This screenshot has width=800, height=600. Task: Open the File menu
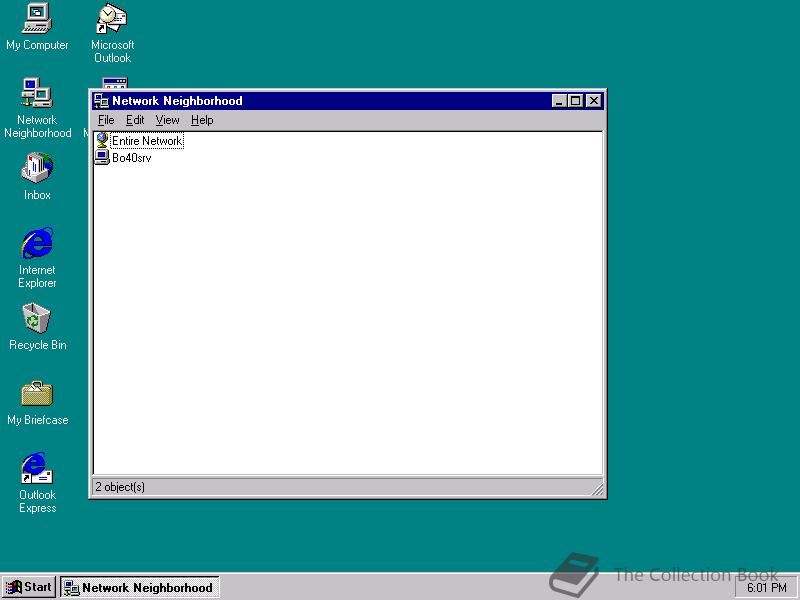pos(106,120)
